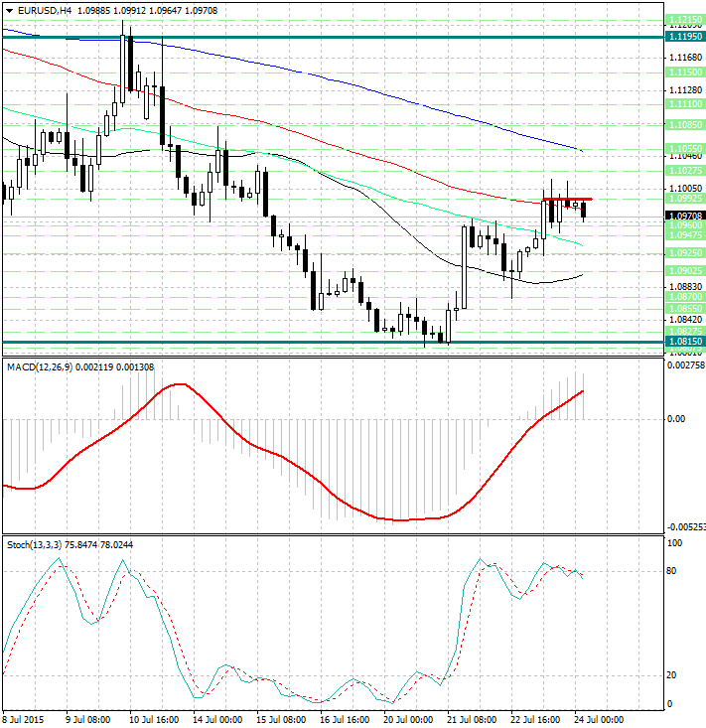Select the short red resistance line at 1.09925
This screenshot has height=728, width=706.
[x=568, y=199]
